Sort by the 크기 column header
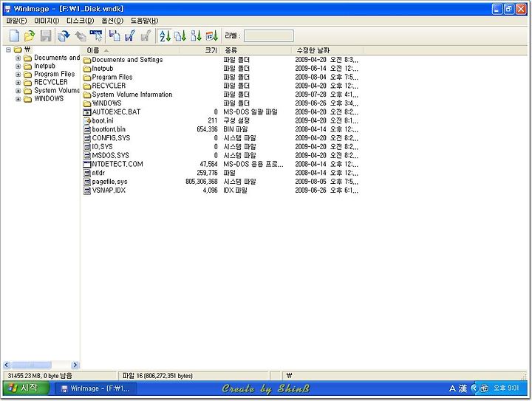The image size is (532, 401). [x=200, y=50]
